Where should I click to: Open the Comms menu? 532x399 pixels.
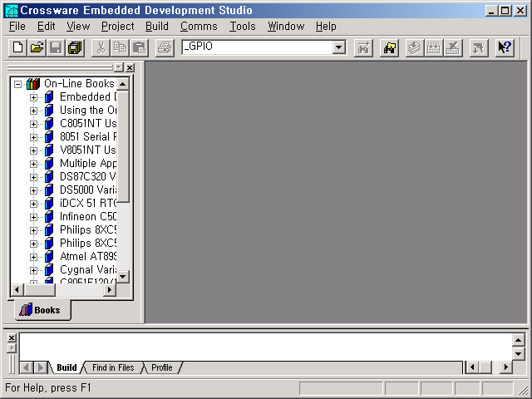pos(199,26)
